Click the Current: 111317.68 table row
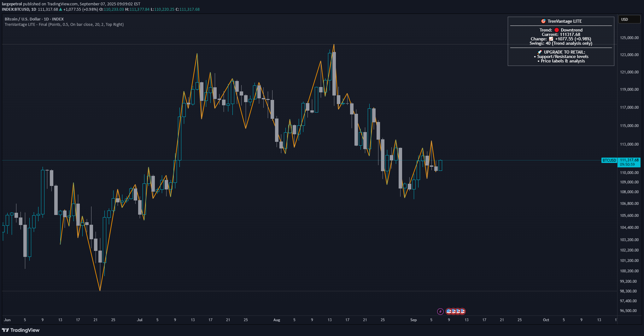The image size is (644, 336). click(x=561, y=35)
